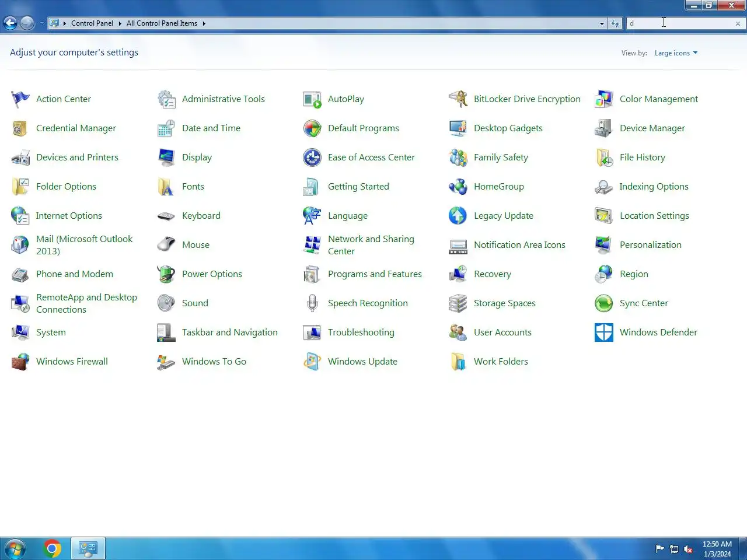747x560 pixels.
Task: Open Speech Recognition microphone icon
Action: tap(312, 303)
